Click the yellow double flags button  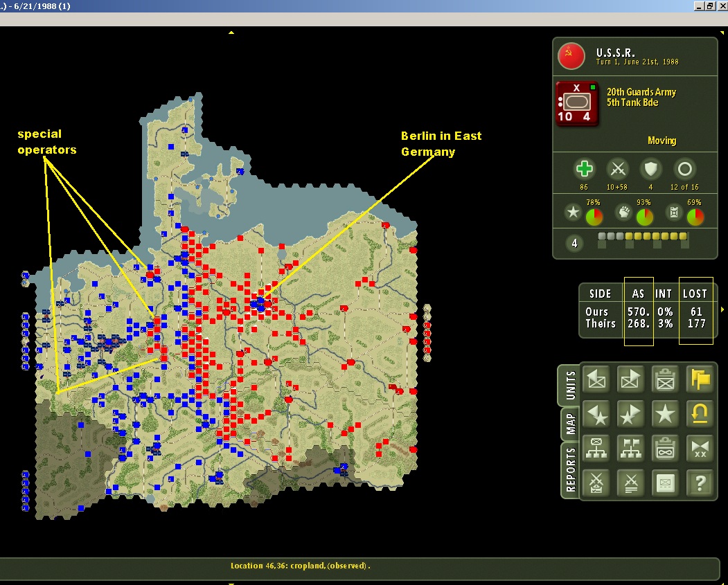tap(700, 379)
